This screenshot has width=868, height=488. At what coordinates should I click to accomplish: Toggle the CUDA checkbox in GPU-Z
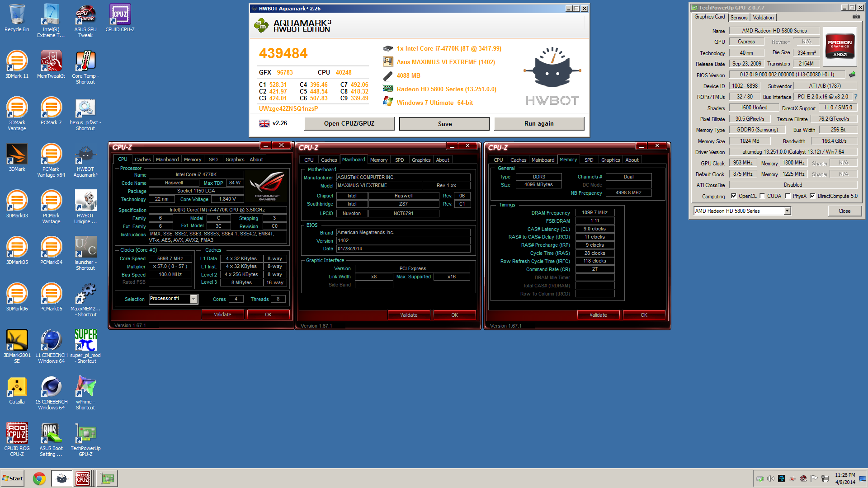(762, 196)
